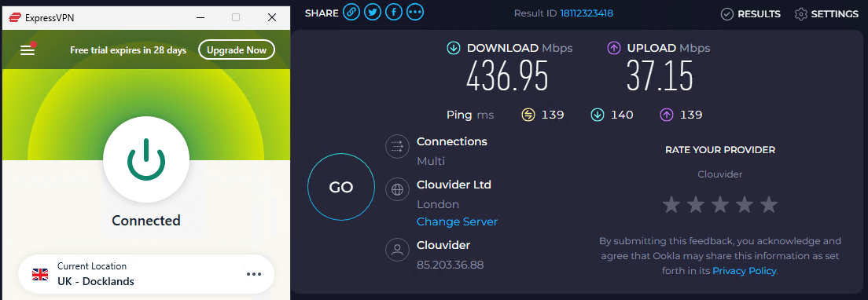Close the ExpressVPN window
This screenshot has width=868, height=300.
(272, 18)
